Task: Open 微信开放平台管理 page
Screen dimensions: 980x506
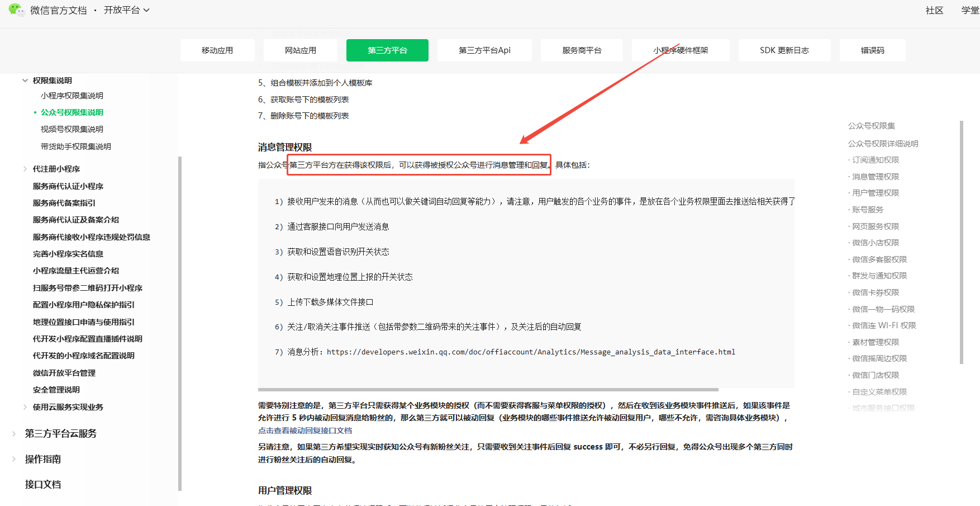Action: [x=64, y=373]
